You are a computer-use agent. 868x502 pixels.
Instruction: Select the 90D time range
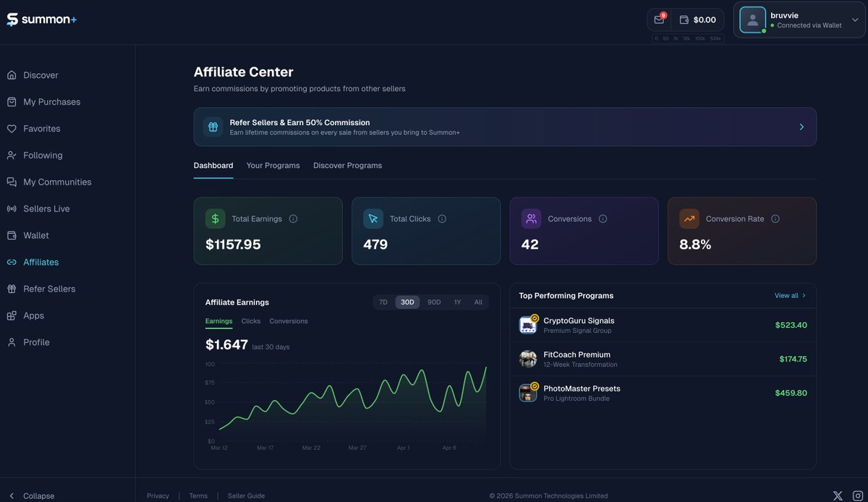(x=434, y=302)
